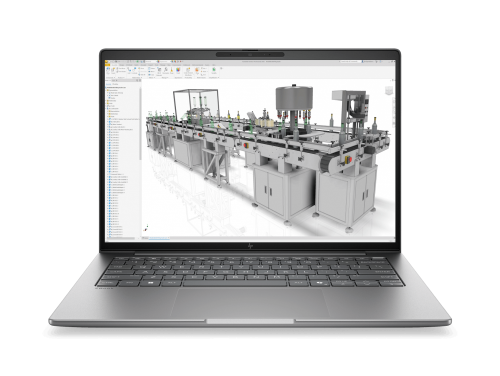500x376 pixels.
Task: Select the open document tab below viewport
Action: pyautogui.click(x=159, y=238)
